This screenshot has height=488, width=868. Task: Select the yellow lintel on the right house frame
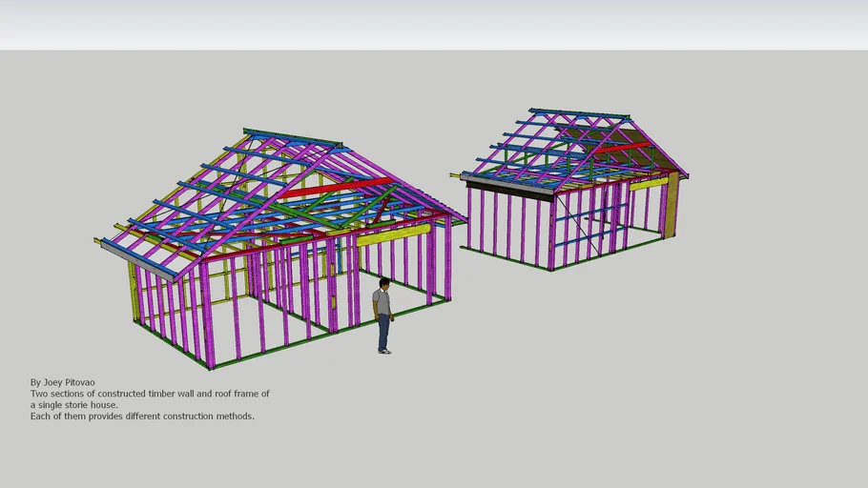click(x=649, y=184)
